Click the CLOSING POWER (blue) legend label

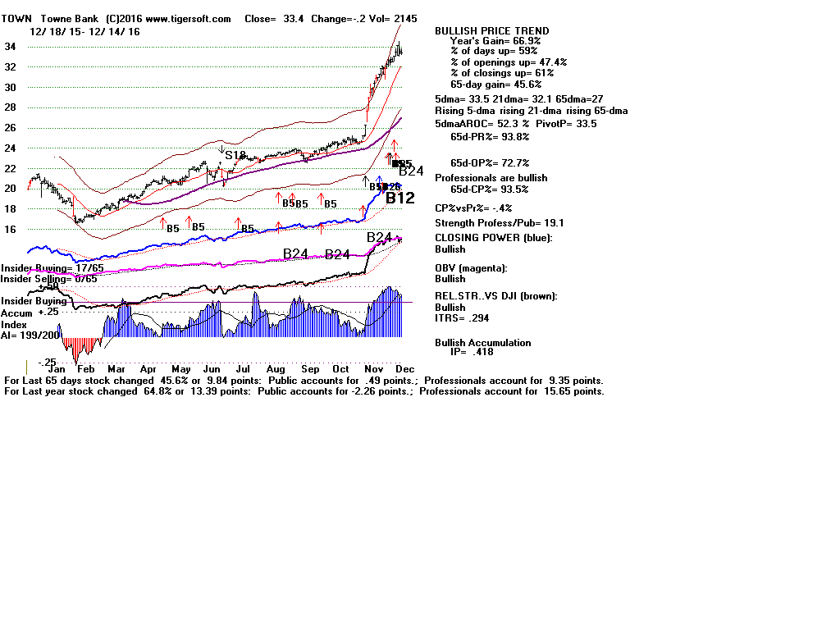tap(493, 238)
